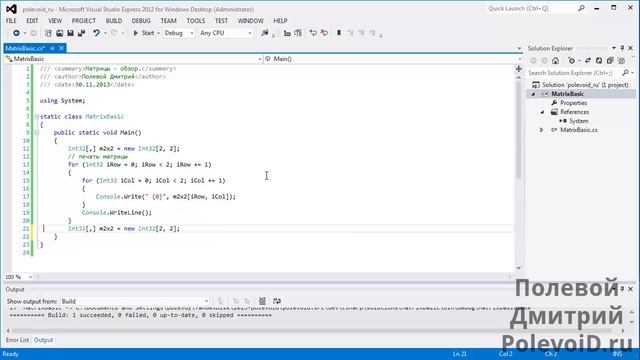640x360 pixels.
Task: Open the WINDOW menu
Action: (251, 21)
